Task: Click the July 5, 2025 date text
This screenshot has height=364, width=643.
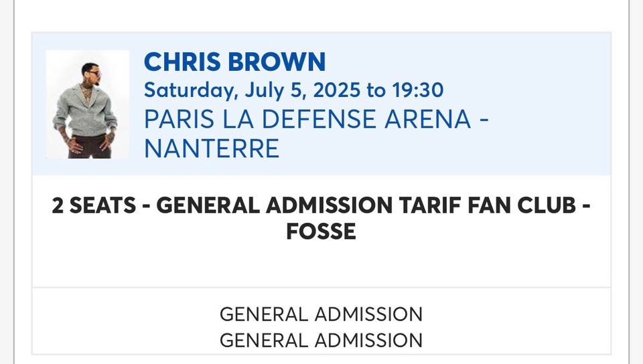Action: point(303,90)
